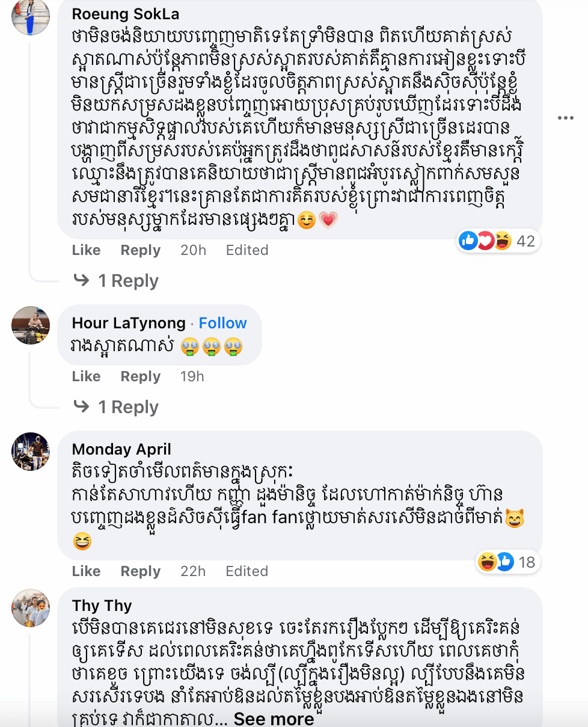Expand the 1 Reply under Hour LaTynong's comment
Image resolution: width=588 pixels, height=727 pixels.
pyautogui.click(x=127, y=407)
